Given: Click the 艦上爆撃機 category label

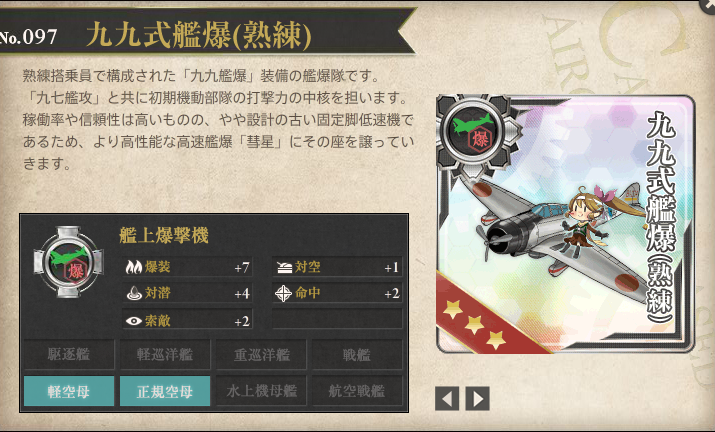Looking at the screenshot, I should (x=164, y=235).
